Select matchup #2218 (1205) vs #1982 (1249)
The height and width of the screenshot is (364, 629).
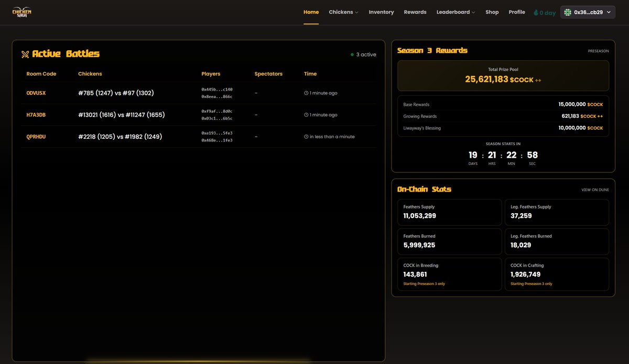120,137
